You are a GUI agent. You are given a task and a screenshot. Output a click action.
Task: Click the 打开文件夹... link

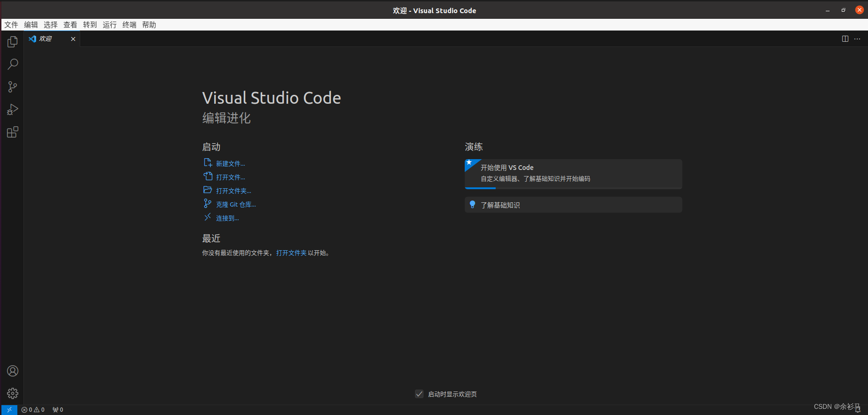coord(234,191)
